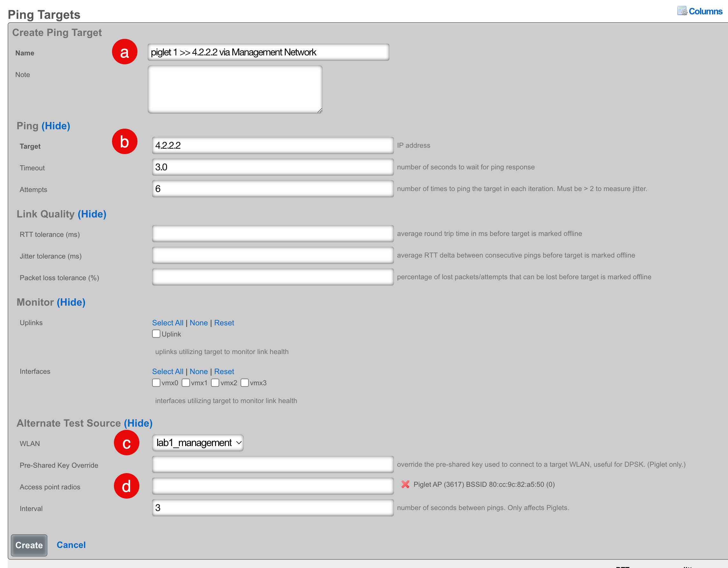Image resolution: width=728 pixels, height=568 pixels.
Task: Hide the Alternate Test Source section
Action: point(138,423)
